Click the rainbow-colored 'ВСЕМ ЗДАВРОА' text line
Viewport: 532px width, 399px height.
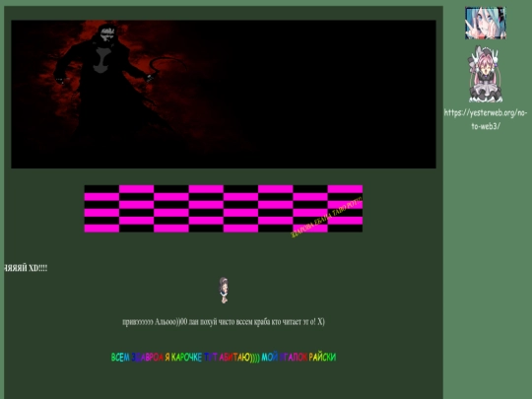tap(224, 358)
